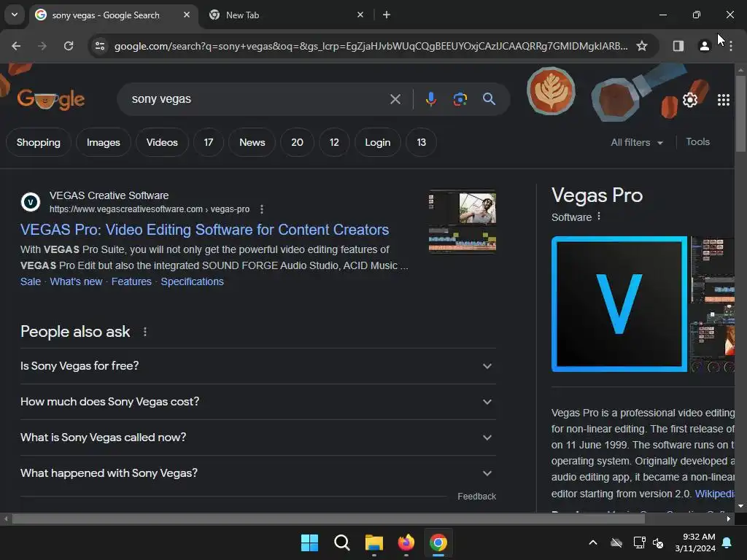Select the 12 filter chip
Image resolution: width=747 pixels, height=560 pixels.
334,142
